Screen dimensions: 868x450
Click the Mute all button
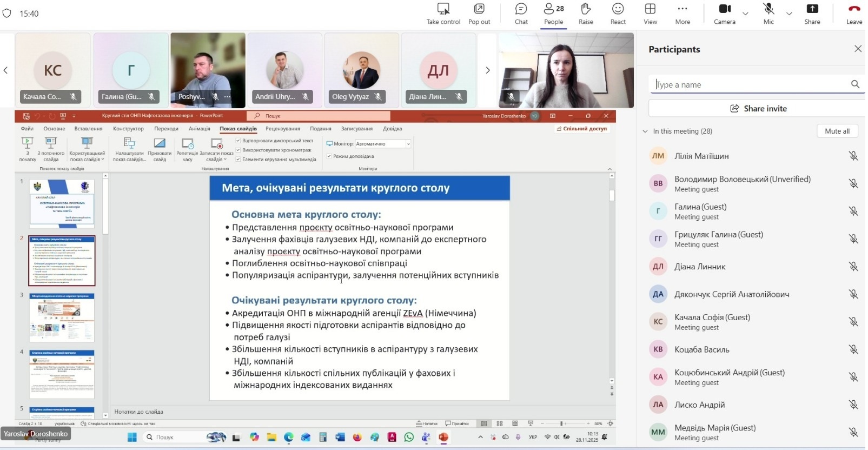pyautogui.click(x=837, y=131)
